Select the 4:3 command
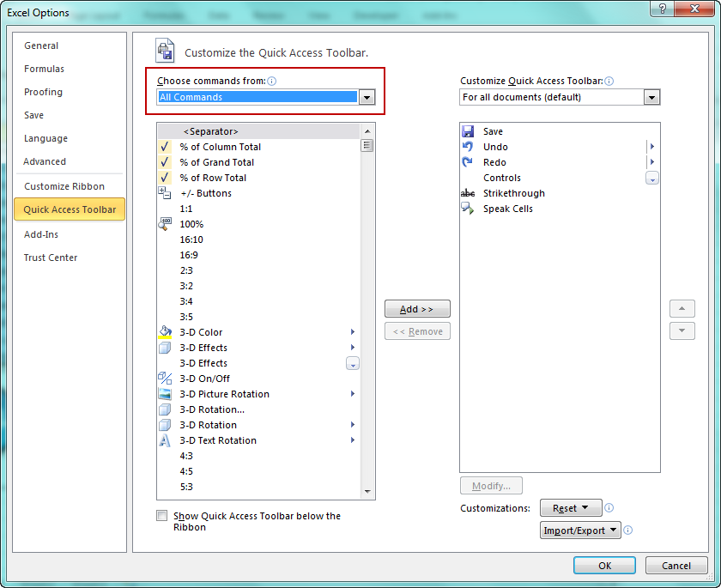Viewport: 721px width, 588px height. (259, 456)
